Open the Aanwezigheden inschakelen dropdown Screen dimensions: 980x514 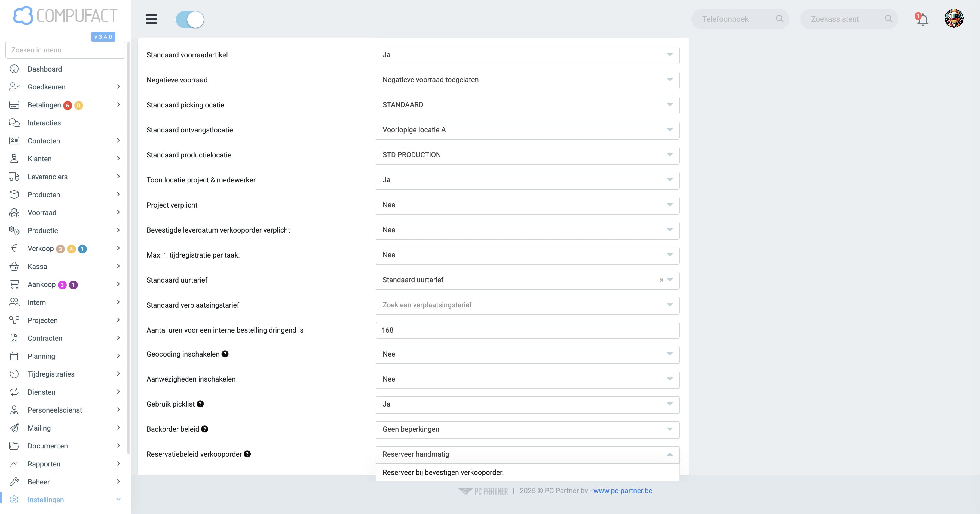527,380
